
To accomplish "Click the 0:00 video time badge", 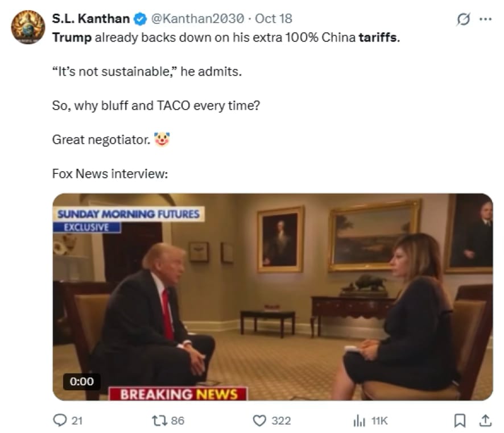I will click(82, 381).
